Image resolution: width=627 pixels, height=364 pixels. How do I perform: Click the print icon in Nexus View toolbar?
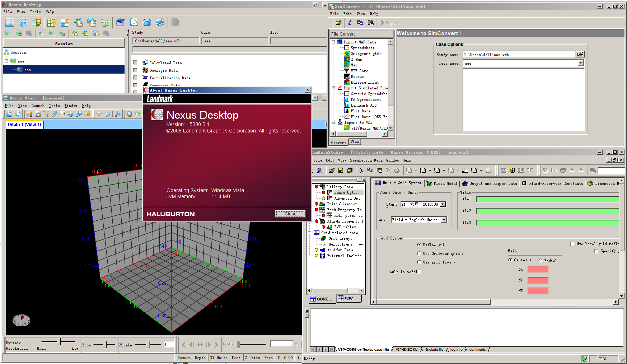[x=9, y=114]
